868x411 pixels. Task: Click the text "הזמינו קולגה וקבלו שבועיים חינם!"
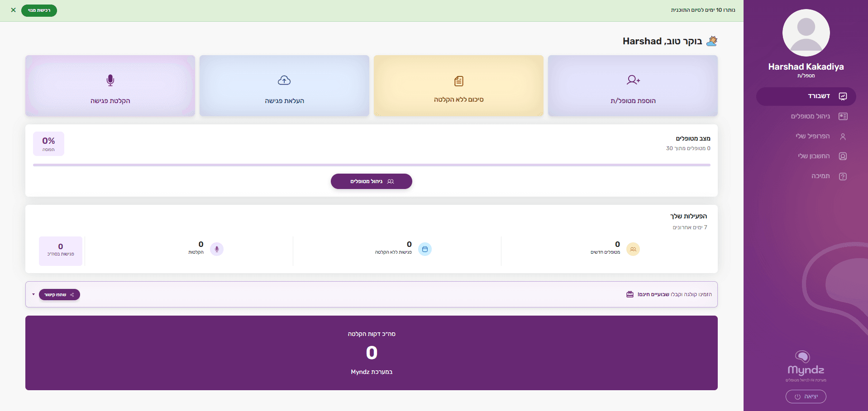click(674, 294)
